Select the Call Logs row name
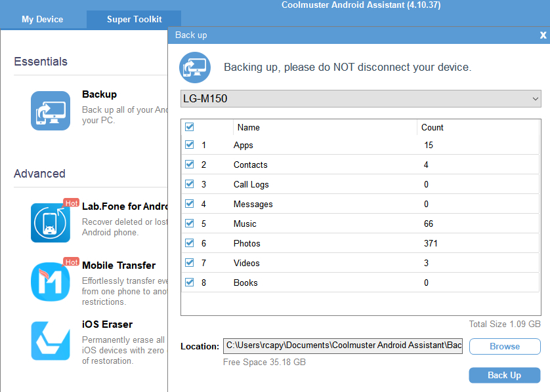This screenshot has width=550, height=392. click(x=251, y=185)
